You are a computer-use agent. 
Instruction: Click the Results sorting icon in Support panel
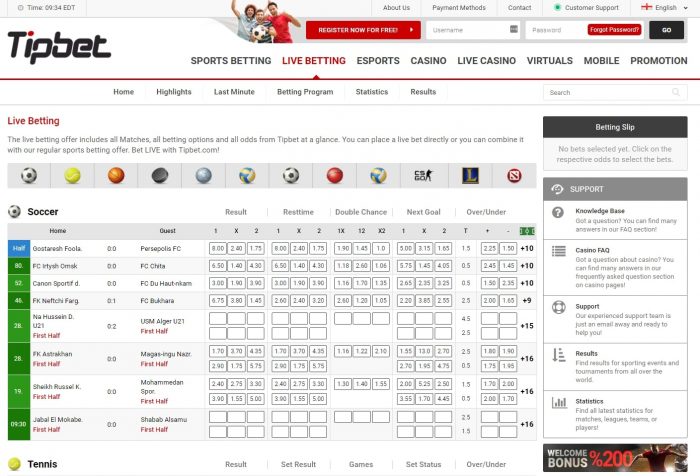point(559,355)
